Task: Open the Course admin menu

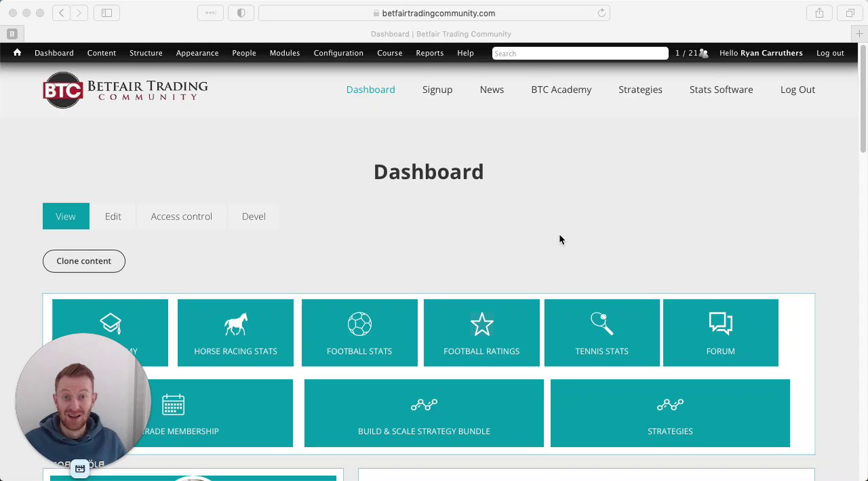Action: (389, 53)
